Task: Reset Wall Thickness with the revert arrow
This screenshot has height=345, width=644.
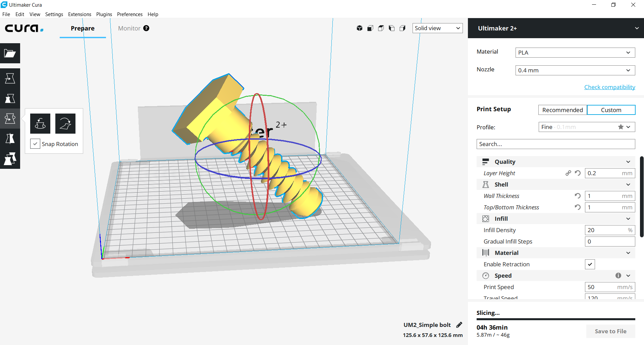Action: 578,196
